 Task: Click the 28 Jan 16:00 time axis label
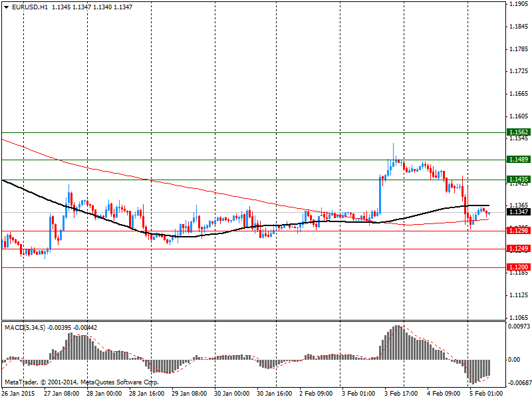(x=147, y=394)
